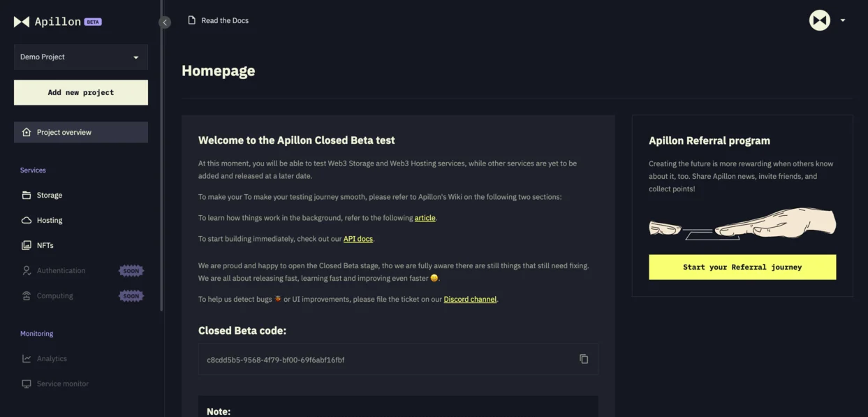Select Authentication in the sidebar
The image size is (868, 417).
tap(61, 270)
